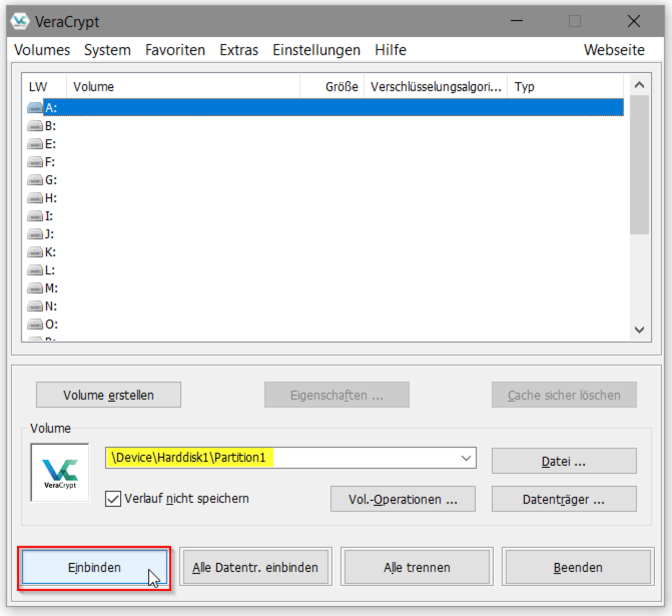Click the 'Vol.-Operationen ...' button
Screen dimensions: 672x616
(403, 499)
